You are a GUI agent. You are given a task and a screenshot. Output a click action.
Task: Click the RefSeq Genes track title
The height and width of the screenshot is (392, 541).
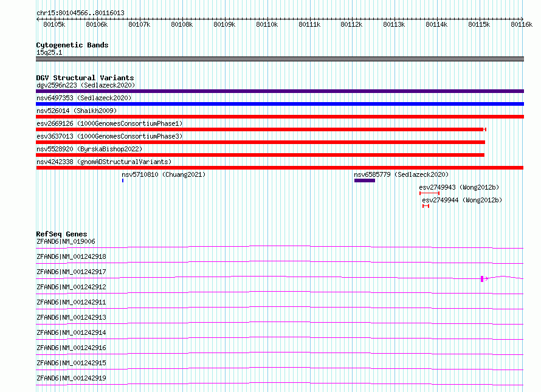click(61, 234)
